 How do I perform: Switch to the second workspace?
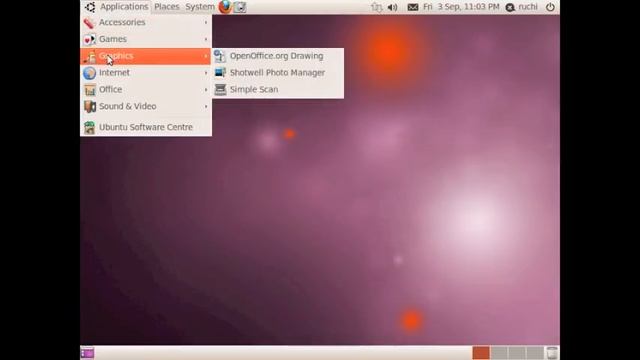pos(499,353)
